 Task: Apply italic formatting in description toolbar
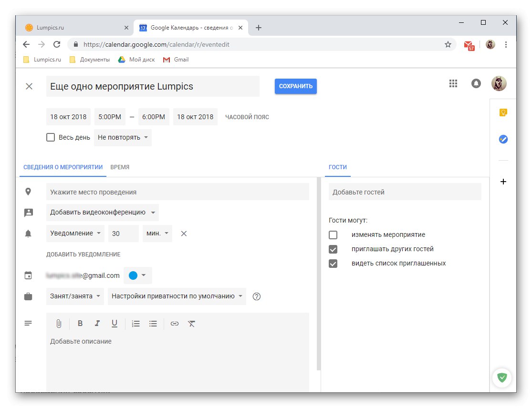(97, 323)
